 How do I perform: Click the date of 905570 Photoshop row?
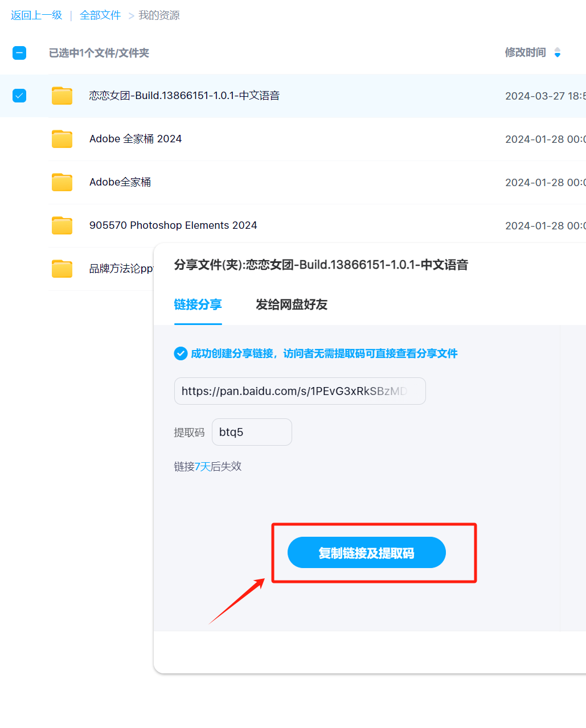pos(546,226)
